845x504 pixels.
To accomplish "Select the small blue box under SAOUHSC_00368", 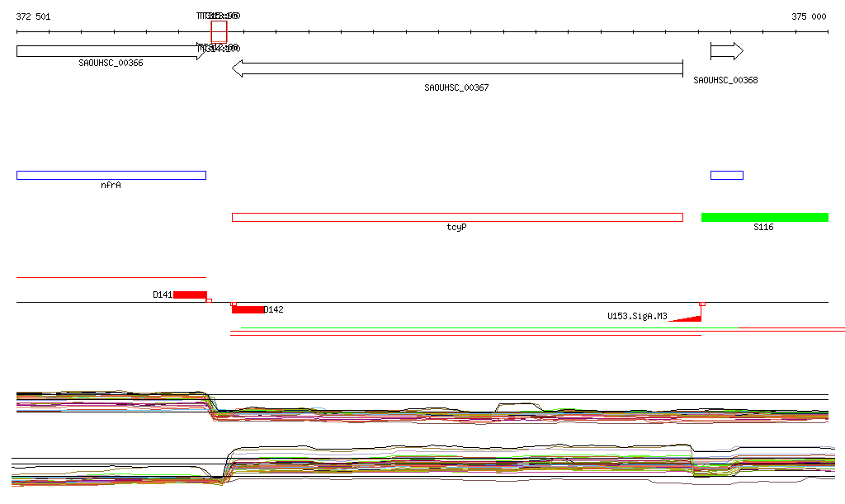I will pos(727,175).
